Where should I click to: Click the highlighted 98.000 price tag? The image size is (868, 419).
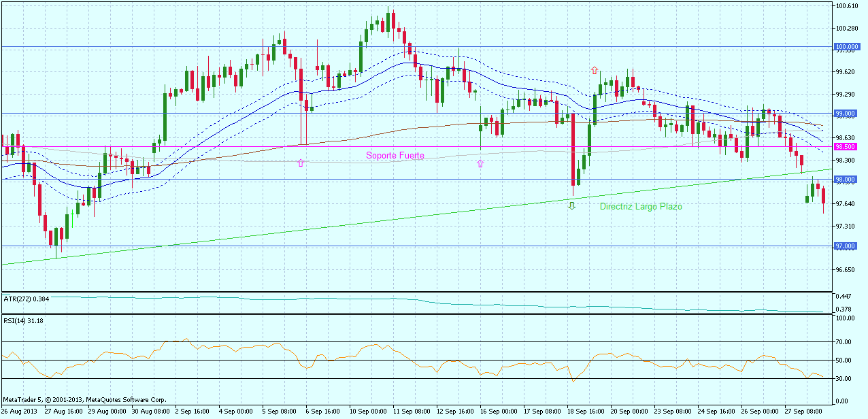(844, 179)
